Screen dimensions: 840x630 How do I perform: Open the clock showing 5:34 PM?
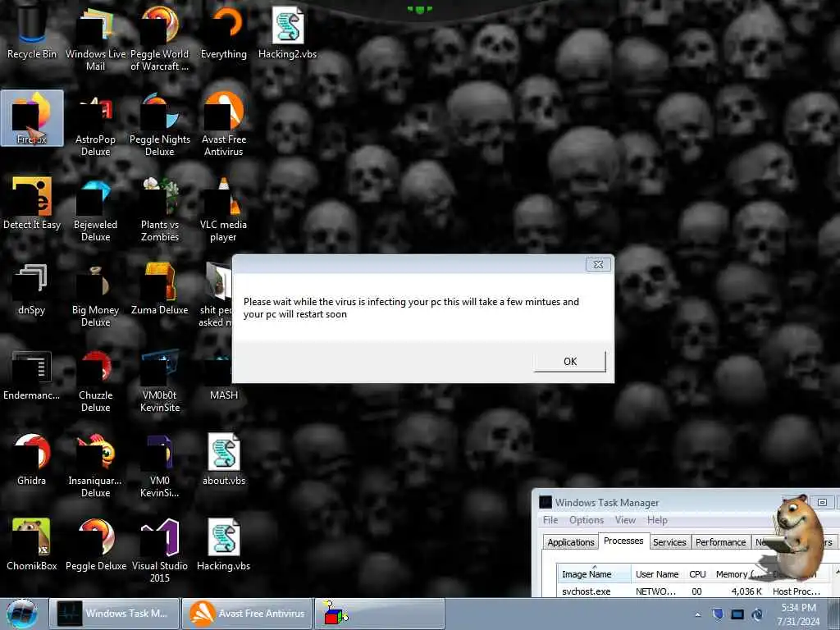[x=798, y=614]
